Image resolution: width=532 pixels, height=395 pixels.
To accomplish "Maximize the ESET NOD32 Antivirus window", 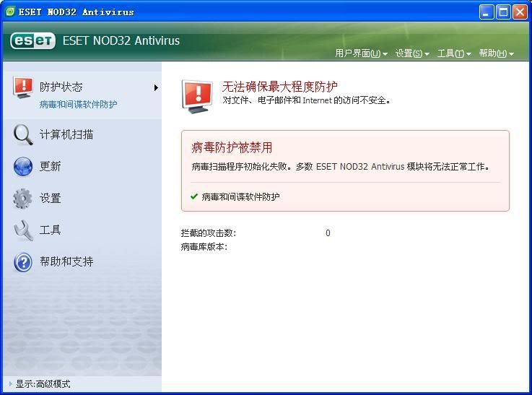I will pyautogui.click(x=504, y=12).
